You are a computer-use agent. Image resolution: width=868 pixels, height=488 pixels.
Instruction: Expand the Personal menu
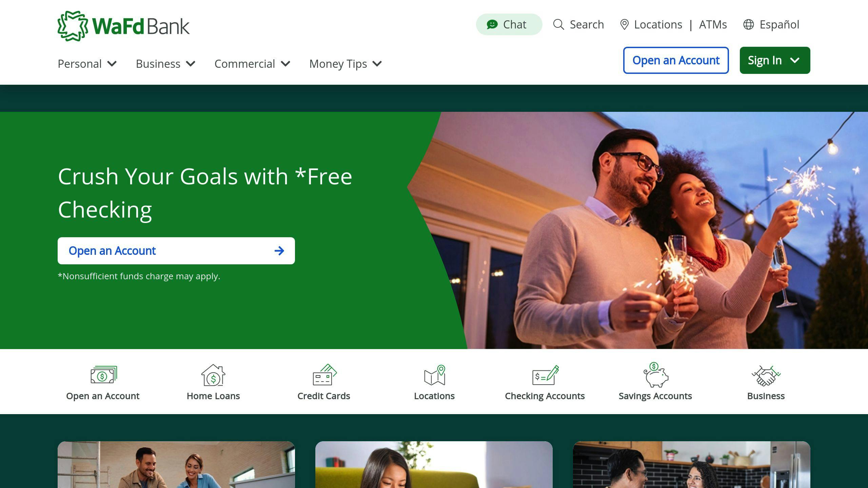pos(87,64)
